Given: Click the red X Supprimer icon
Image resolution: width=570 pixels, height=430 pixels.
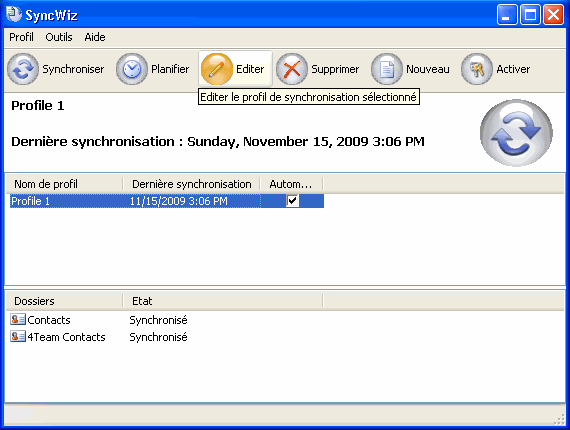Looking at the screenshot, I should click(x=292, y=69).
